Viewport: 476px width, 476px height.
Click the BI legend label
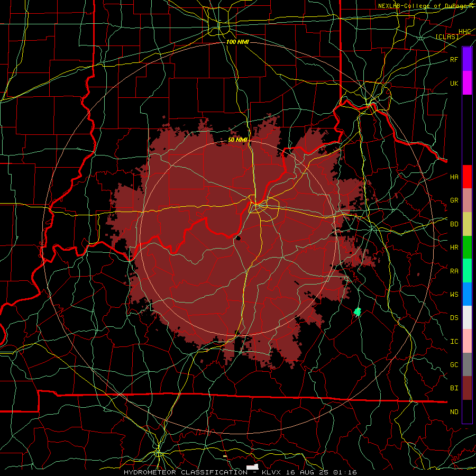[454, 388]
